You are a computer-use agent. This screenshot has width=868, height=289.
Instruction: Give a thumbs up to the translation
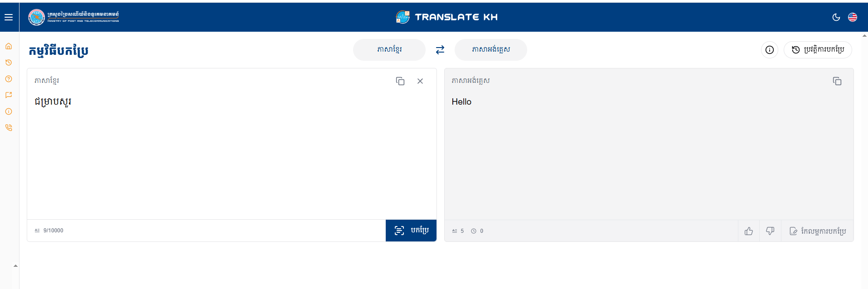749,231
